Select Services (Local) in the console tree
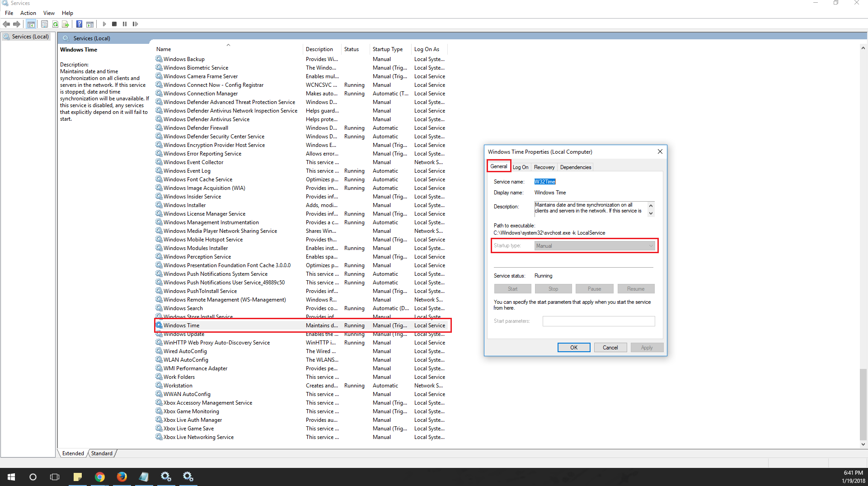868x486 pixels. pyautogui.click(x=30, y=37)
